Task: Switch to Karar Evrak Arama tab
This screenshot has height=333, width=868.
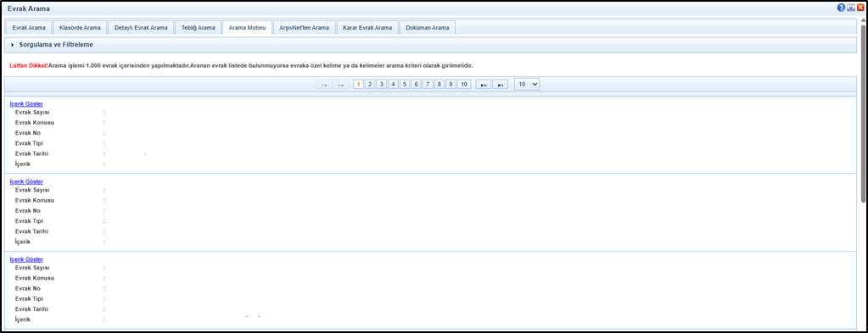Action: tap(367, 28)
